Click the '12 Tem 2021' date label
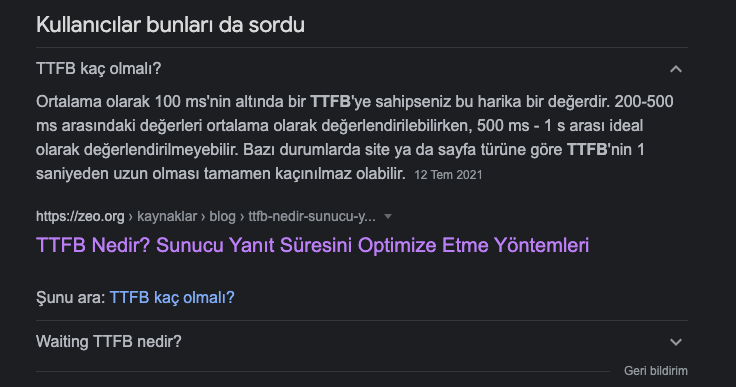736x387 pixels. click(x=448, y=175)
